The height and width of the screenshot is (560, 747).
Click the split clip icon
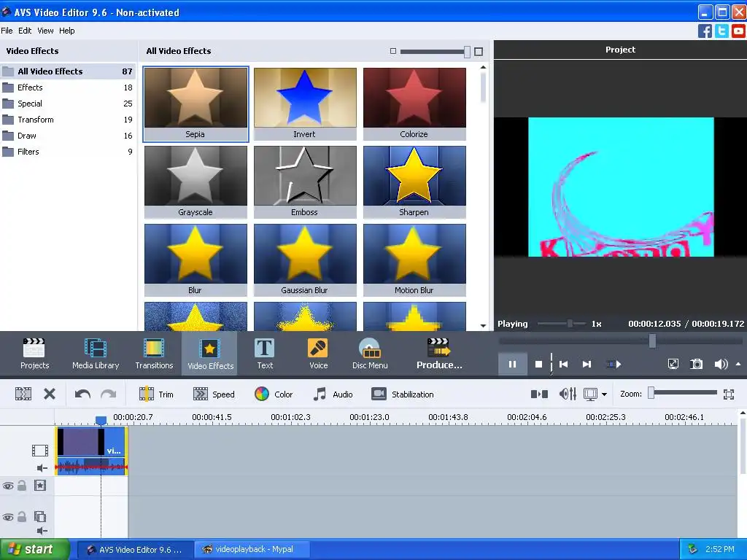point(23,394)
